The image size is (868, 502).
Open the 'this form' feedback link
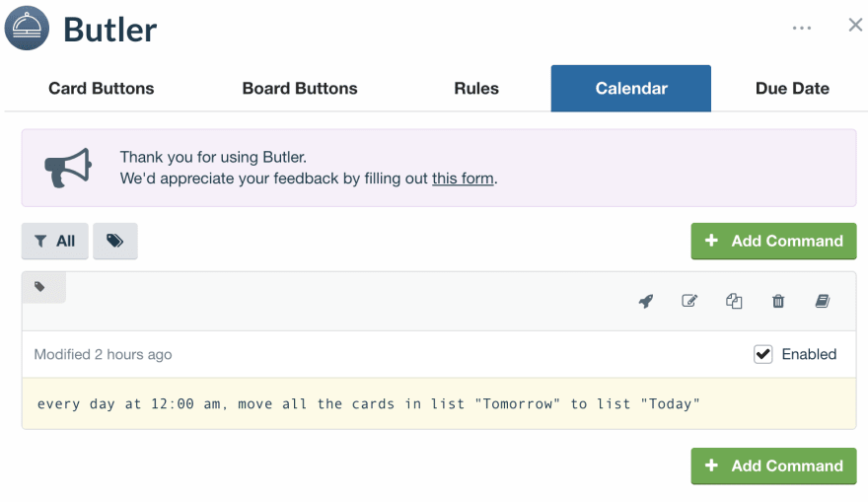tap(463, 179)
